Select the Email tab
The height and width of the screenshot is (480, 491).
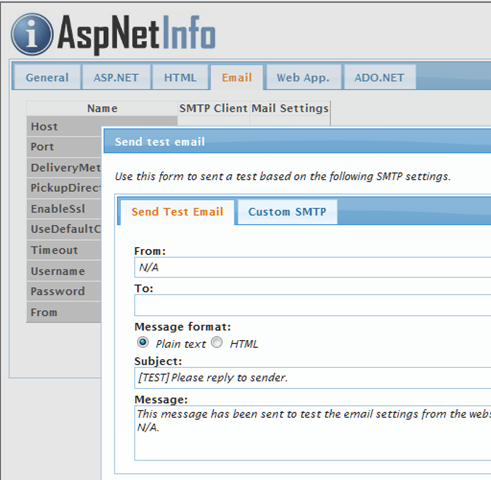point(237,78)
